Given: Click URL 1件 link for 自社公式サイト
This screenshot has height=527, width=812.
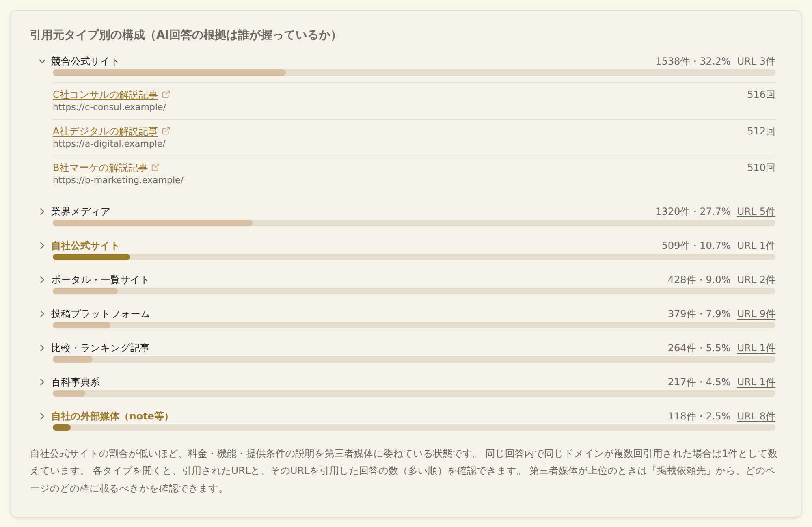Looking at the screenshot, I should [756, 246].
